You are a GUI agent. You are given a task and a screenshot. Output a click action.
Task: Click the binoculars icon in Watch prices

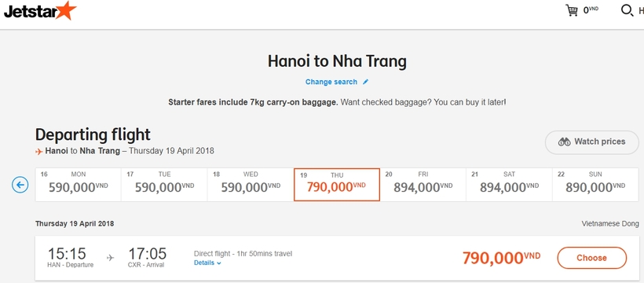pyautogui.click(x=565, y=142)
